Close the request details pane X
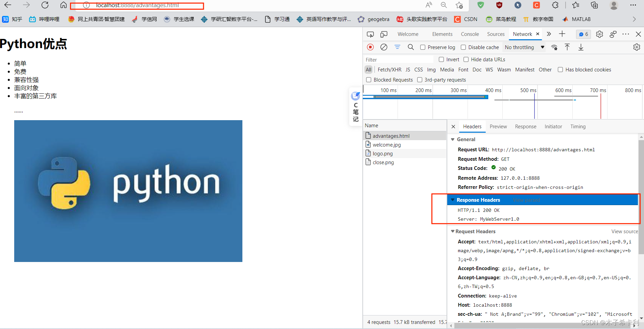The width and height of the screenshot is (644, 329). pos(453,127)
